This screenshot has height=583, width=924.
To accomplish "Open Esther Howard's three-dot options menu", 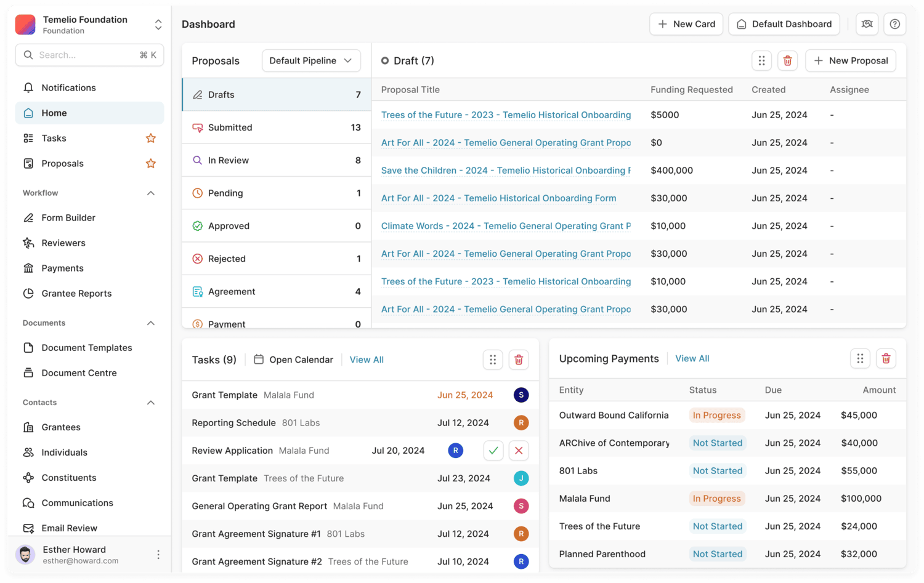I will pos(158,554).
